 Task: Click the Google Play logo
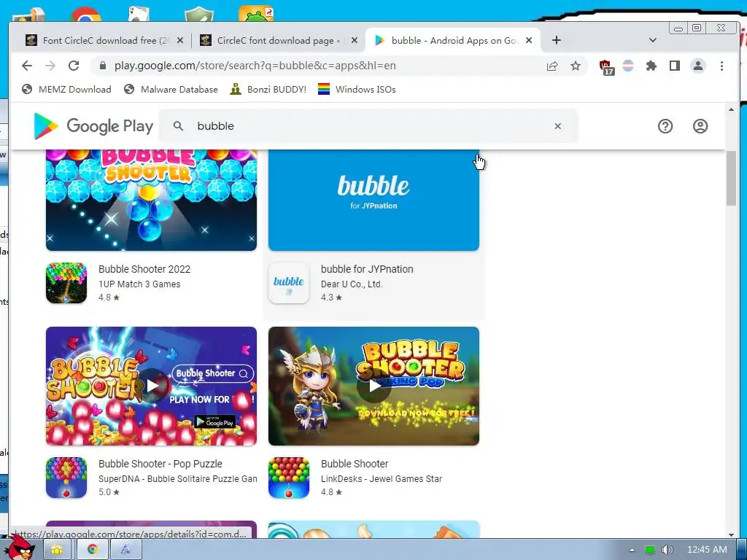(93, 126)
